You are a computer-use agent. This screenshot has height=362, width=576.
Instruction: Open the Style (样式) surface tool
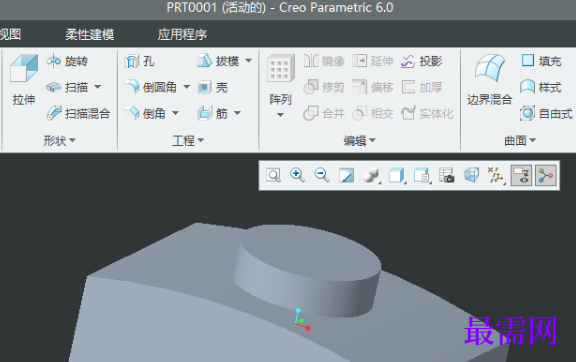[x=541, y=87]
